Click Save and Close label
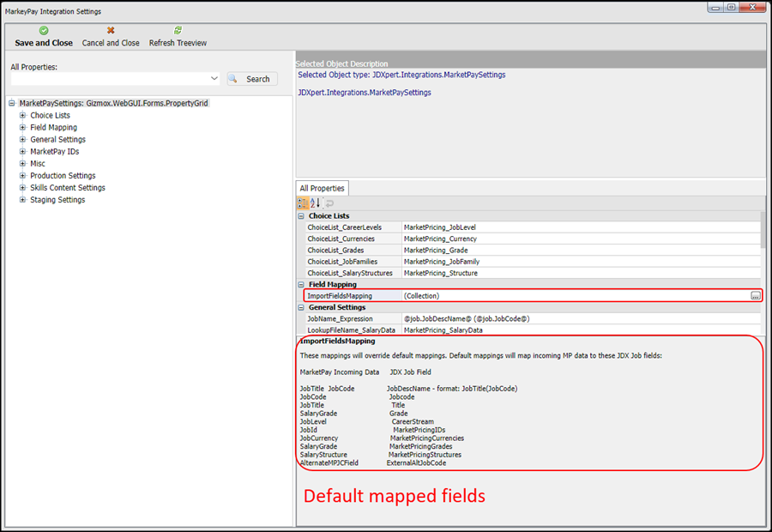This screenshot has height=532, width=772. coord(44,43)
